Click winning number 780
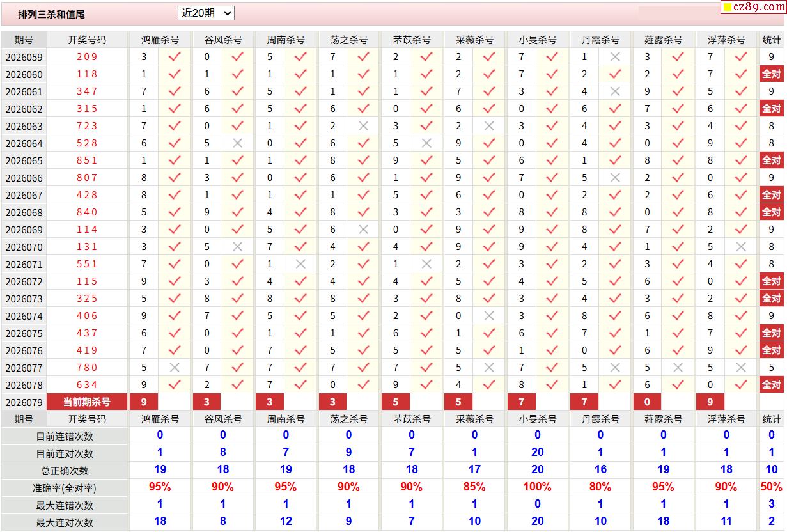The height and width of the screenshot is (532, 787). [x=87, y=368]
